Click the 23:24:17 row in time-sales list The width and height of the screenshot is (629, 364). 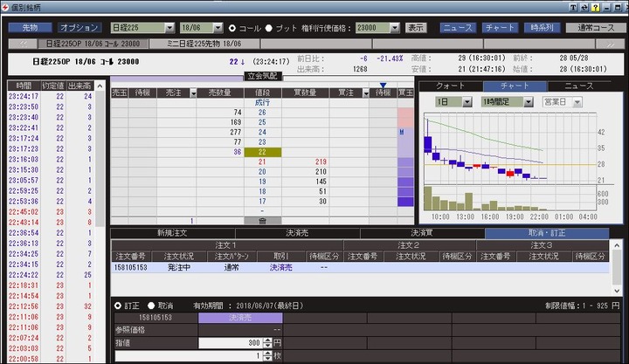tap(51, 96)
